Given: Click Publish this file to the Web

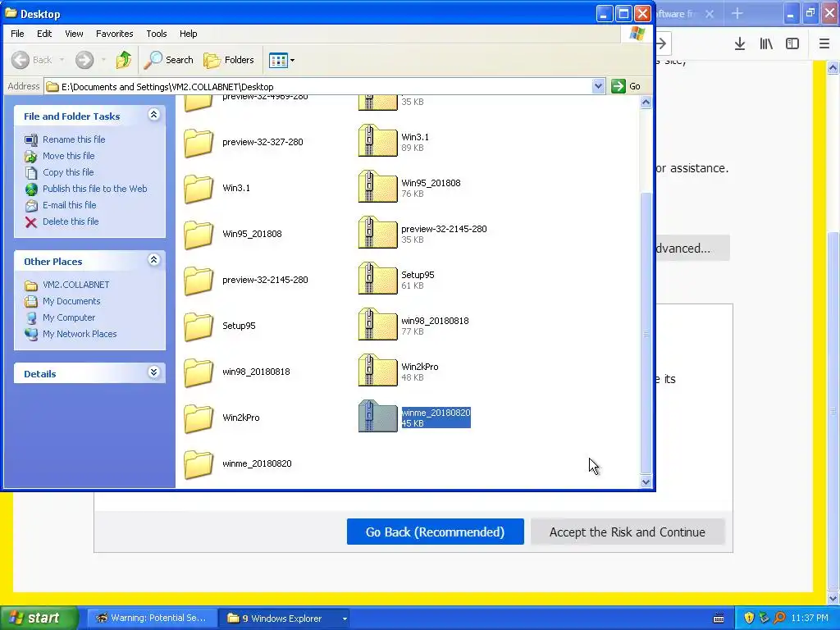Looking at the screenshot, I should 95,189.
